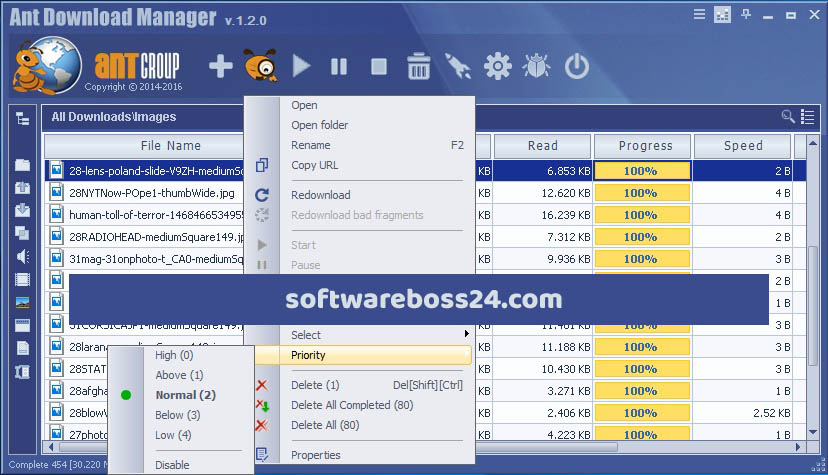828x475 pixels.
Task: Click the search magnifier icon
Action: click(x=788, y=116)
